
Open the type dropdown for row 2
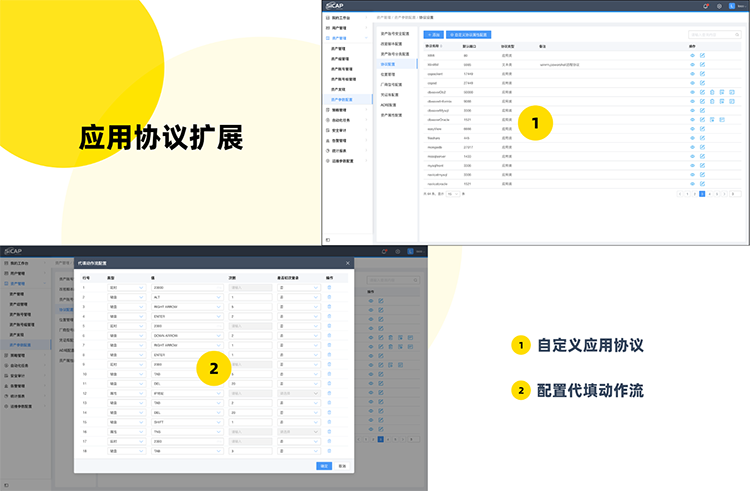click(x=126, y=297)
